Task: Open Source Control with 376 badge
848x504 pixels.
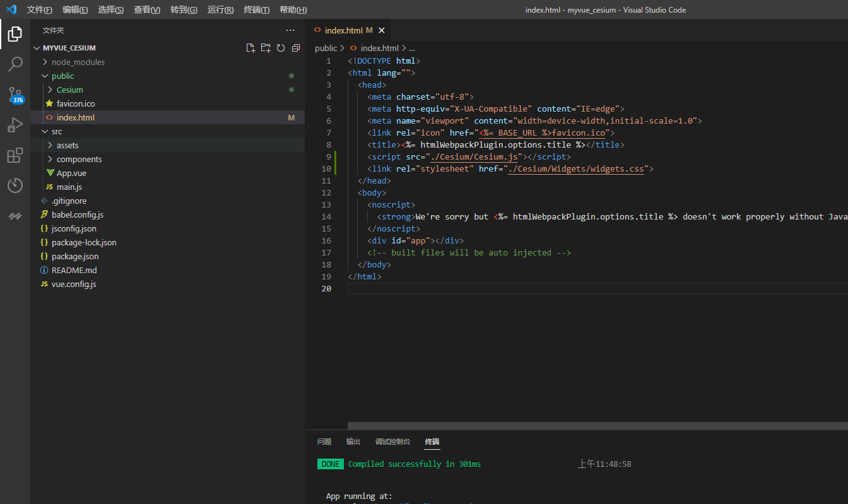Action: tap(15, 95)
